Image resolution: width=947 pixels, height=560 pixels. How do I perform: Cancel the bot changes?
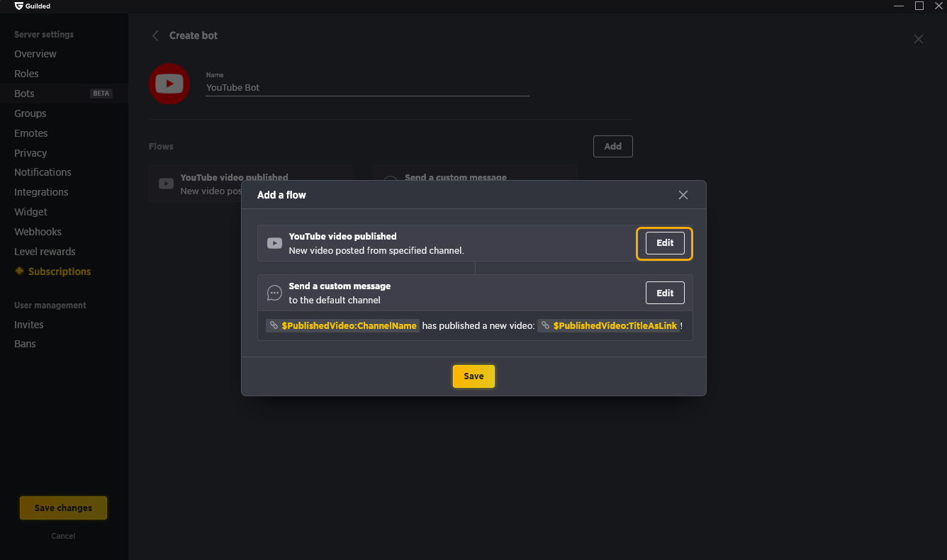click(63, 536)
